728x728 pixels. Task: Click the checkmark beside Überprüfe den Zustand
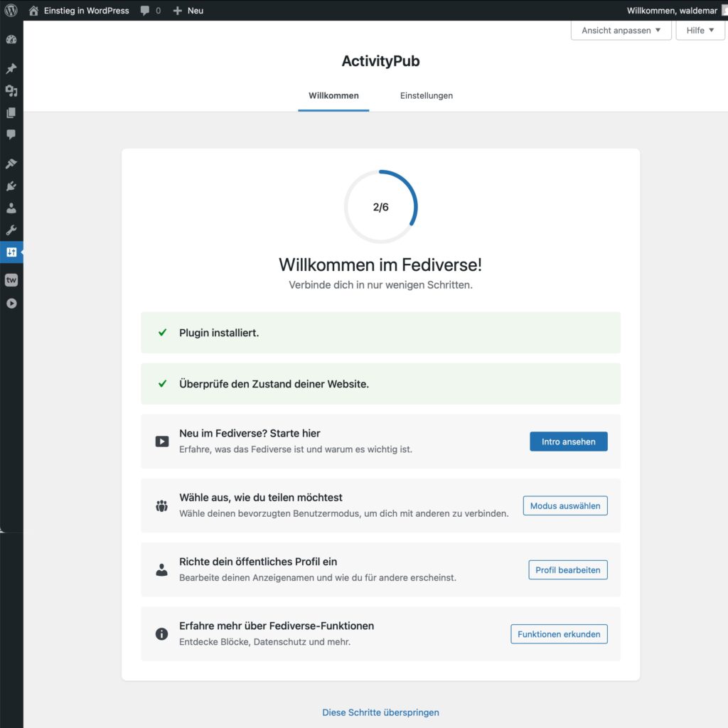point(163,383)
